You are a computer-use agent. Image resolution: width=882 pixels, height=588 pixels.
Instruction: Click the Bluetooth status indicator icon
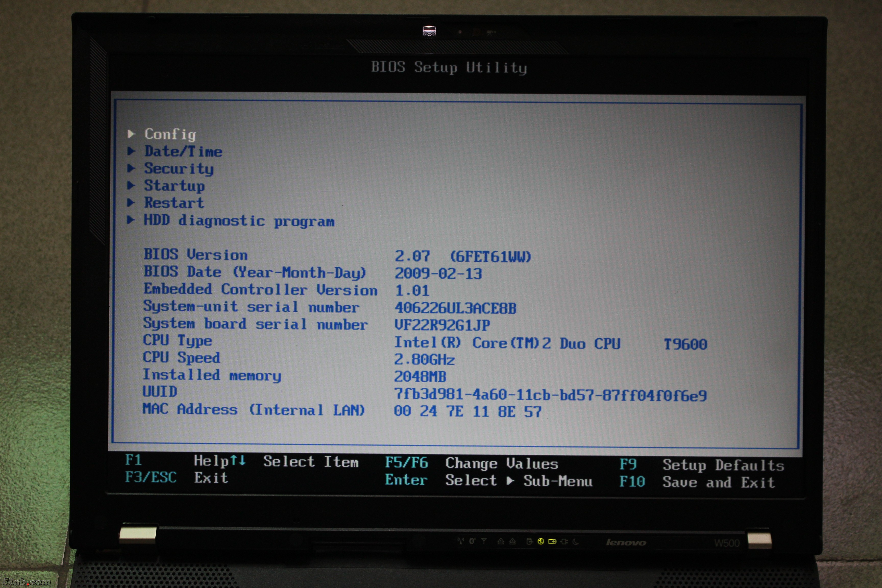click(x=472, y=541)
